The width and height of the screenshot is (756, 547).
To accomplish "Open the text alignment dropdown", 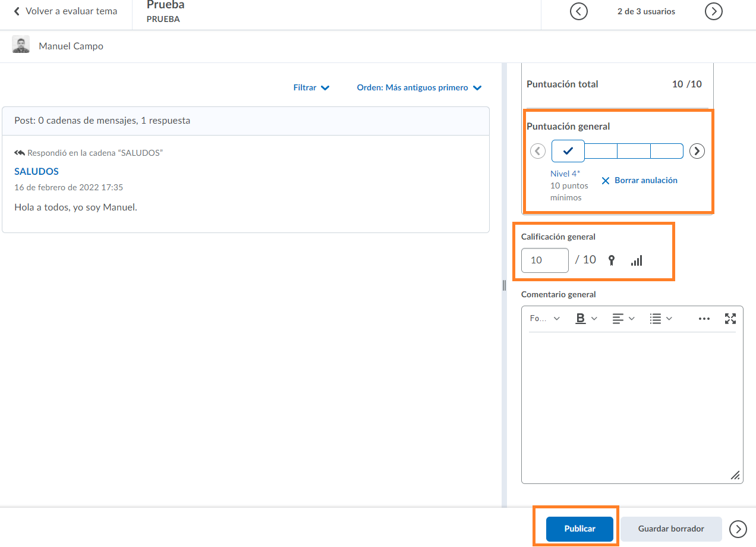I will tap(623, 319).
